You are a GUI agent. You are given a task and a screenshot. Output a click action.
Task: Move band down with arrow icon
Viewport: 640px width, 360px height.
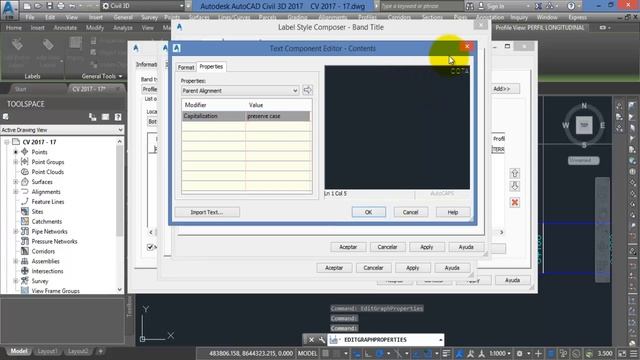click(515, 187)
